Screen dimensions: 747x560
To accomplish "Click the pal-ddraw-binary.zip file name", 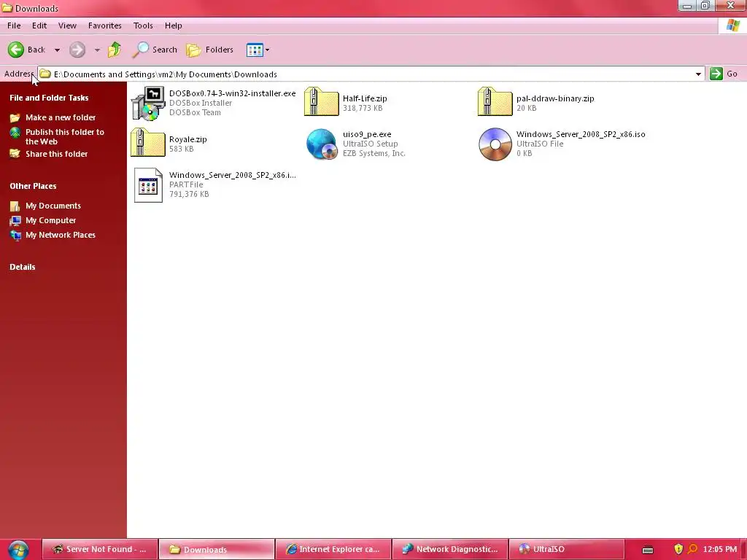I will tap(555, 98).
